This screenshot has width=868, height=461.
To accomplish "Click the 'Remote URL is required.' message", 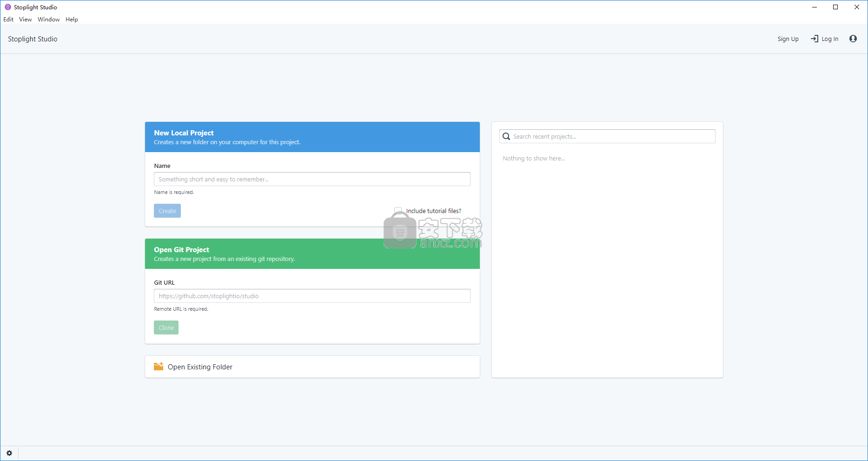I will pos(181,309).
